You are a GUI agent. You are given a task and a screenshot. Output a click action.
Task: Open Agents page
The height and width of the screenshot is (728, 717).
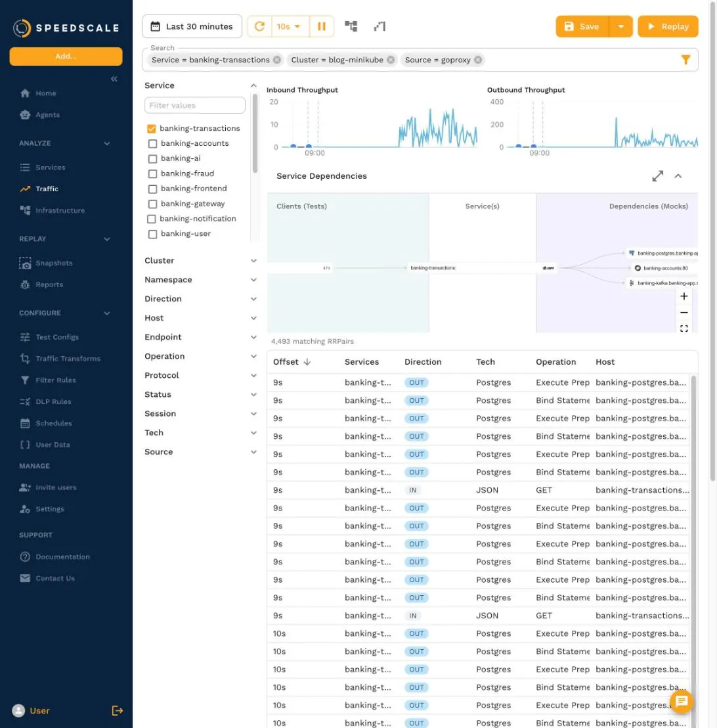coord(47,115)
